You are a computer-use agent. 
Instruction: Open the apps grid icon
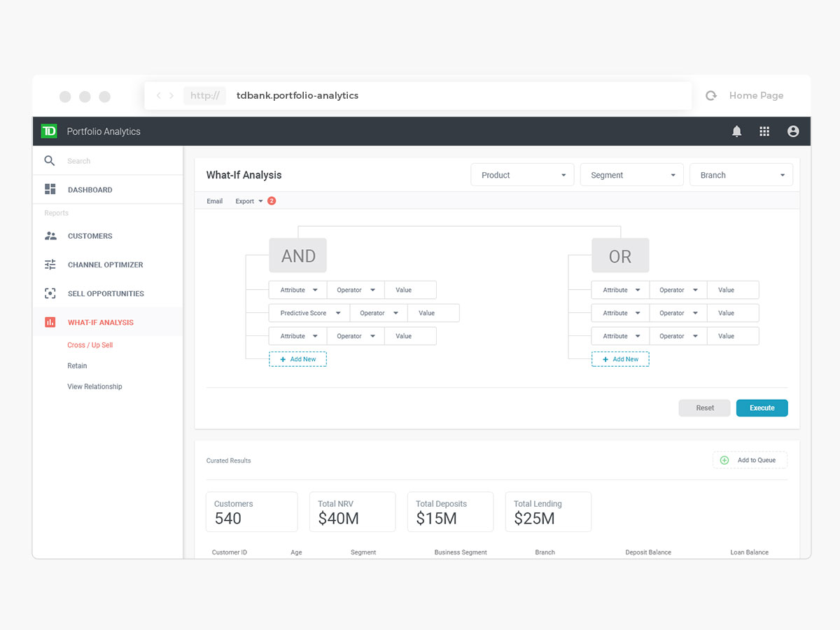pyautogui.click(x=764, y=132)
